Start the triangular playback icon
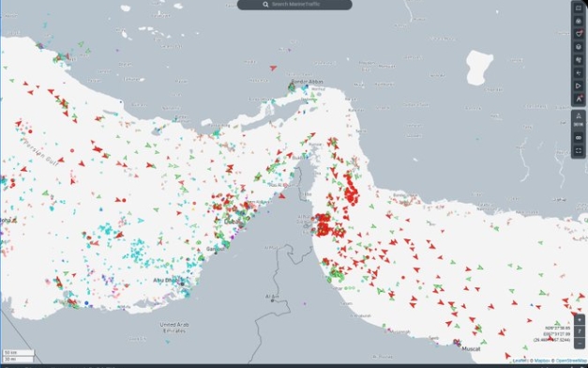 click(x=579, y=86)
